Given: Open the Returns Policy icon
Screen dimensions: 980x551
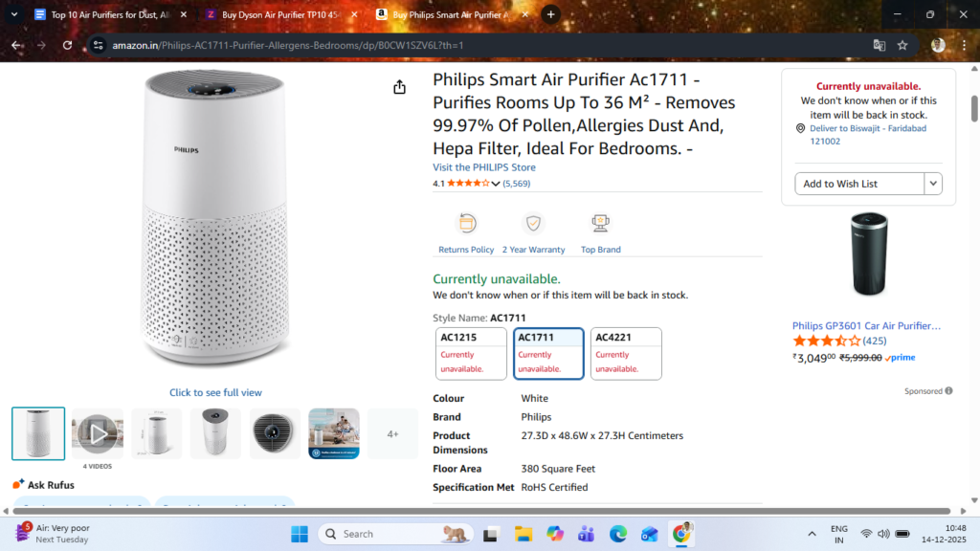Looking at the screenshot, I should point(466,224).
